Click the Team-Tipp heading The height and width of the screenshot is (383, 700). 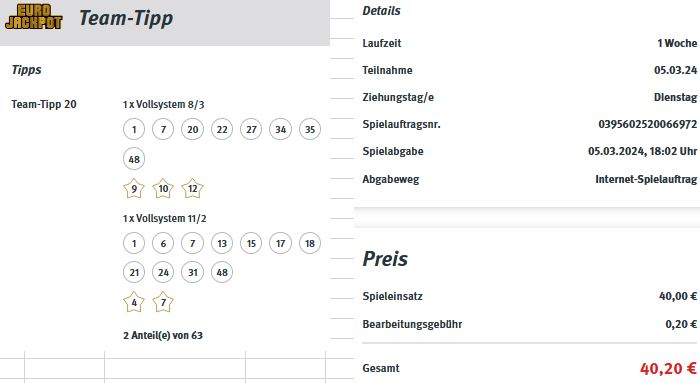[126, 18]
